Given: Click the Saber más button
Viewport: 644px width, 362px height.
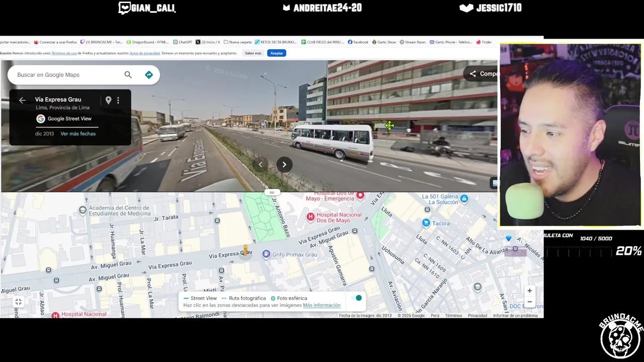Looking at the screenshot, I should tap(253, 53).
